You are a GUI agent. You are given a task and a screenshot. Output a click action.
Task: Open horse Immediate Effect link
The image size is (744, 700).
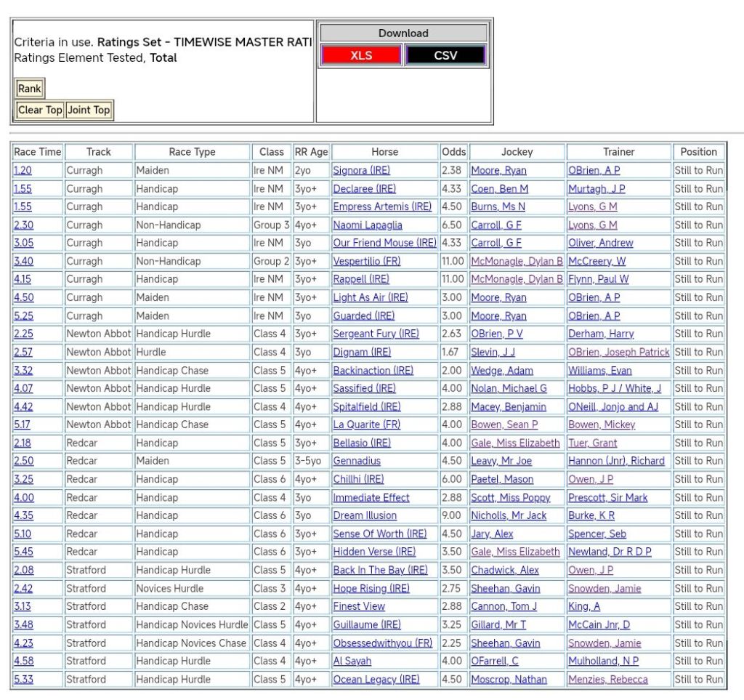pos(371,497)
